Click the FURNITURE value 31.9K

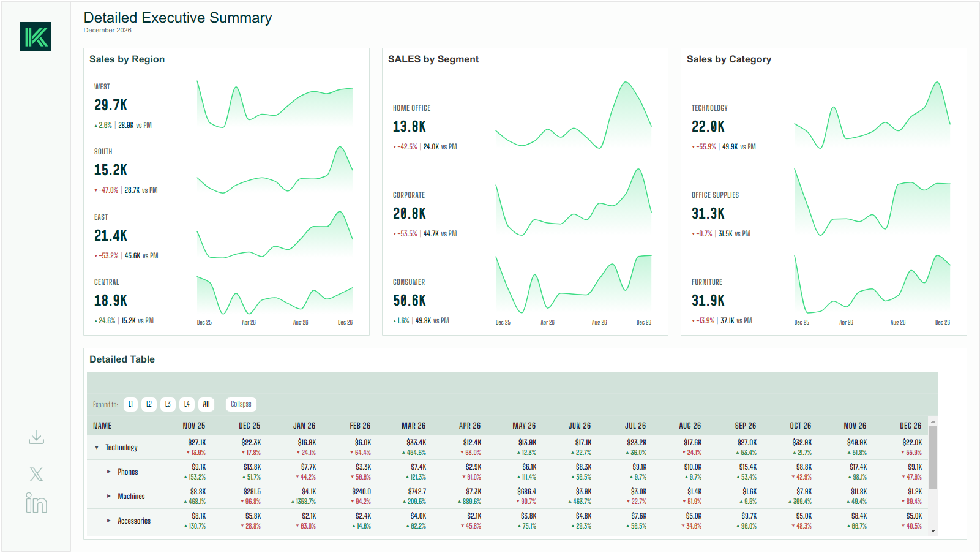(x=708, y=301)
